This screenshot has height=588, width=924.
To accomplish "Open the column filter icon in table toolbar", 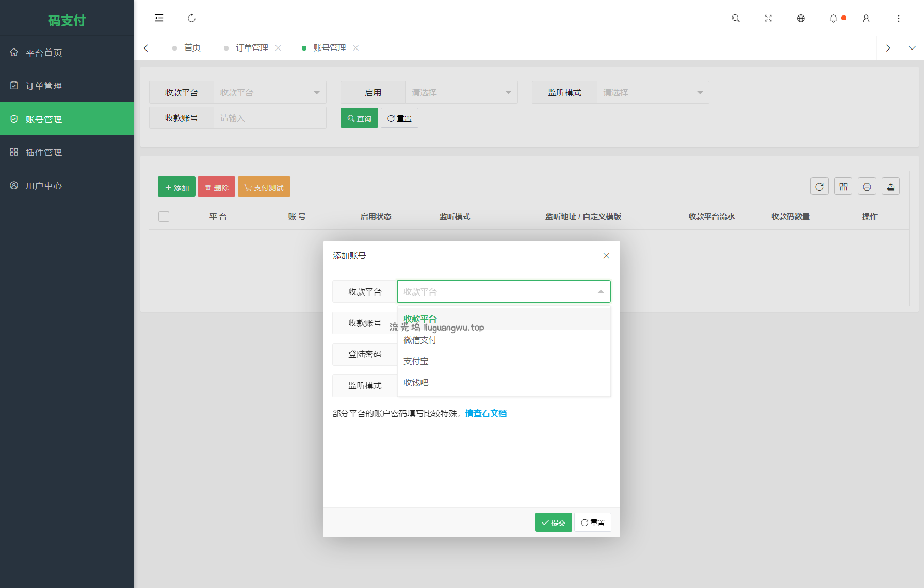I will 843,187.
